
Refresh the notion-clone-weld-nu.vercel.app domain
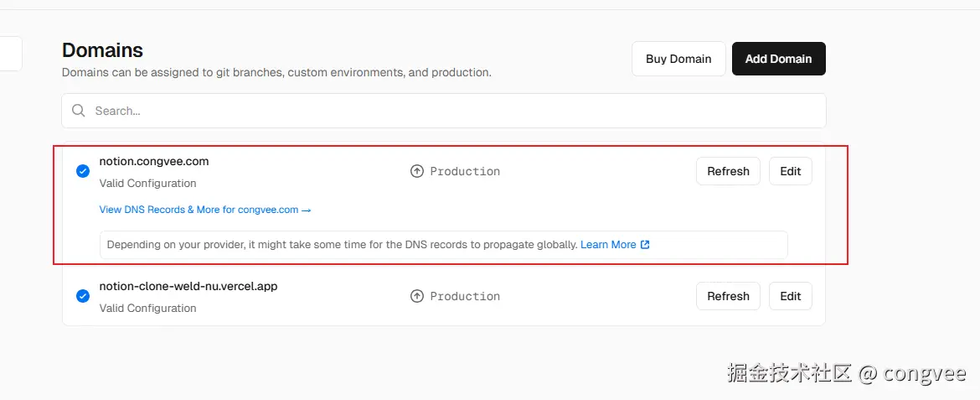(728, 296)
